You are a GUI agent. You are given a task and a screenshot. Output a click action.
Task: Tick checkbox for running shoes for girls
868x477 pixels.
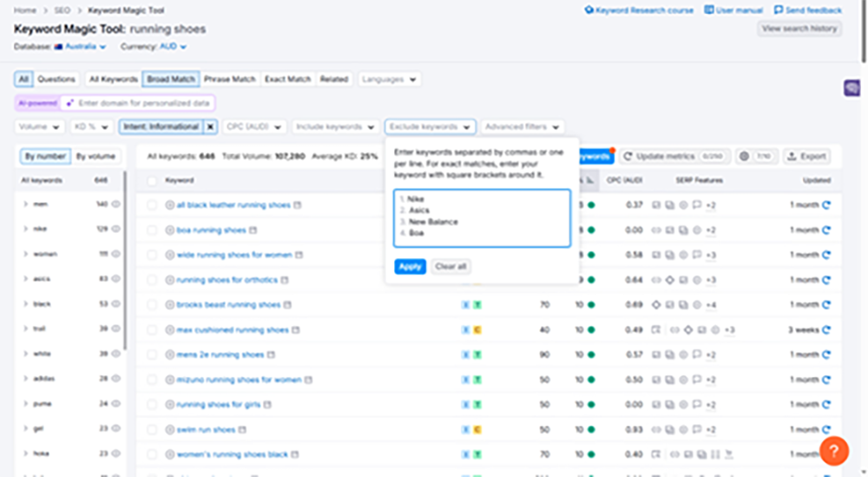152,404
